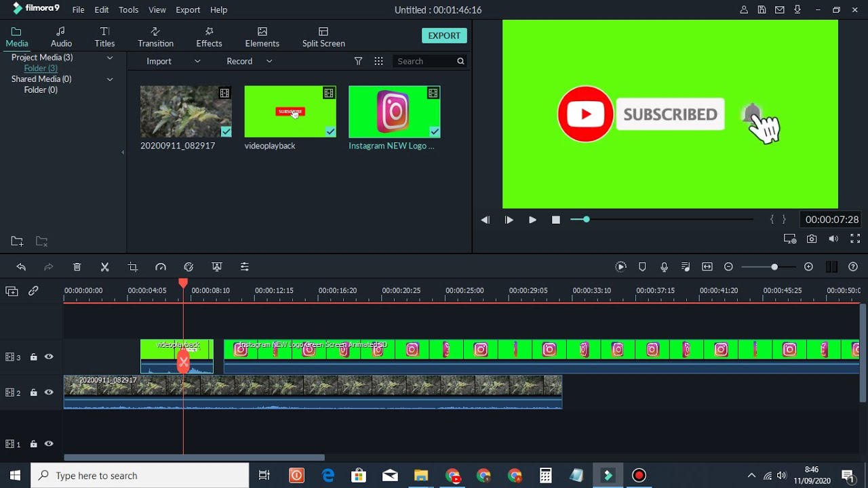Open preview display settings icon

coord(790,239)
